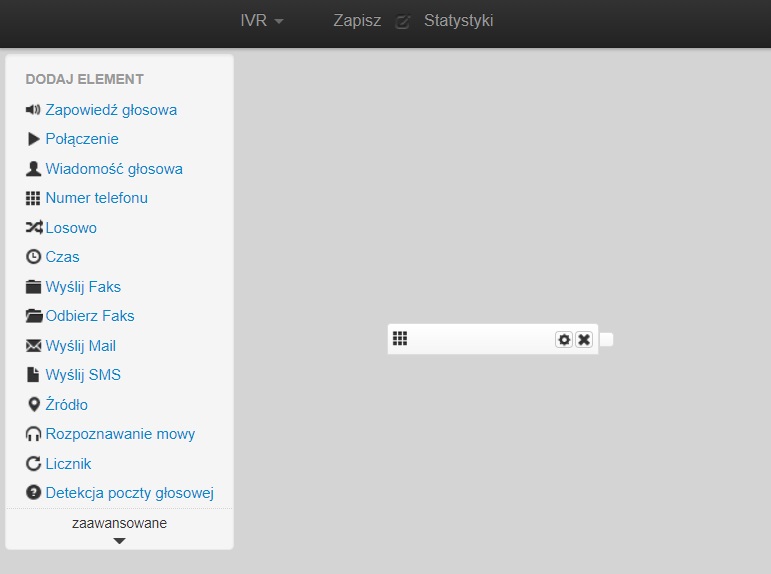Click the question mark icon beside Detekcja poczty głosowej
This screenshot has width=771, height=574.
pyautogui.click(x=33, y=492)
